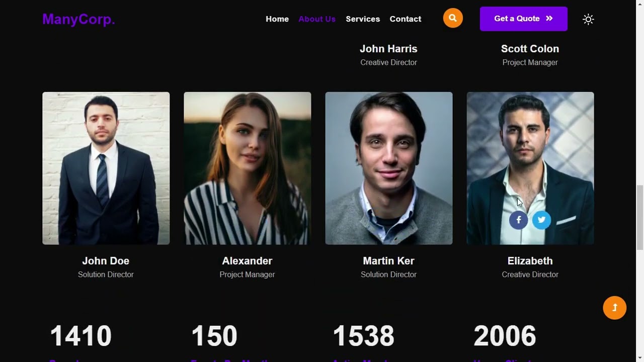Navigate to the Services page
This screenshot has width=644, height=362.
(x=363, y=19)
